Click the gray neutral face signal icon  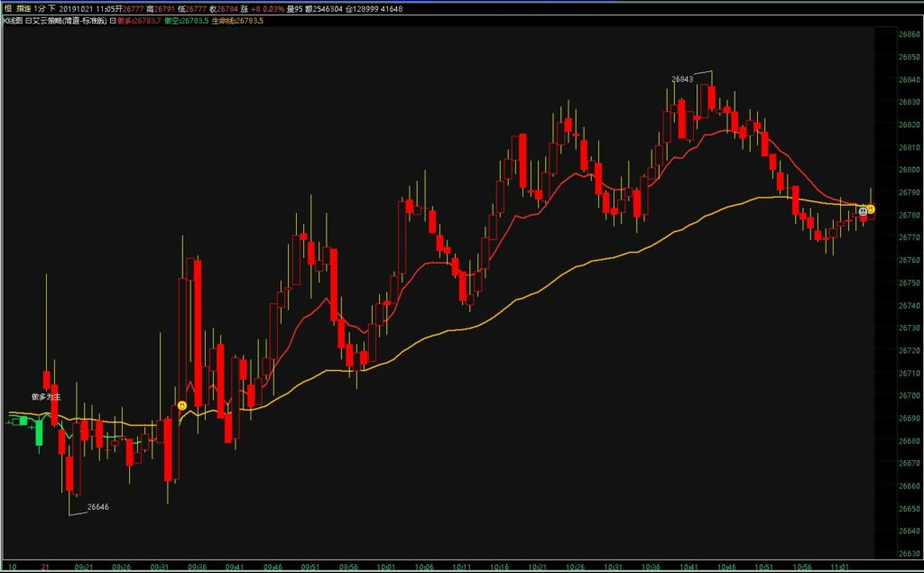[x=862, y=210]
